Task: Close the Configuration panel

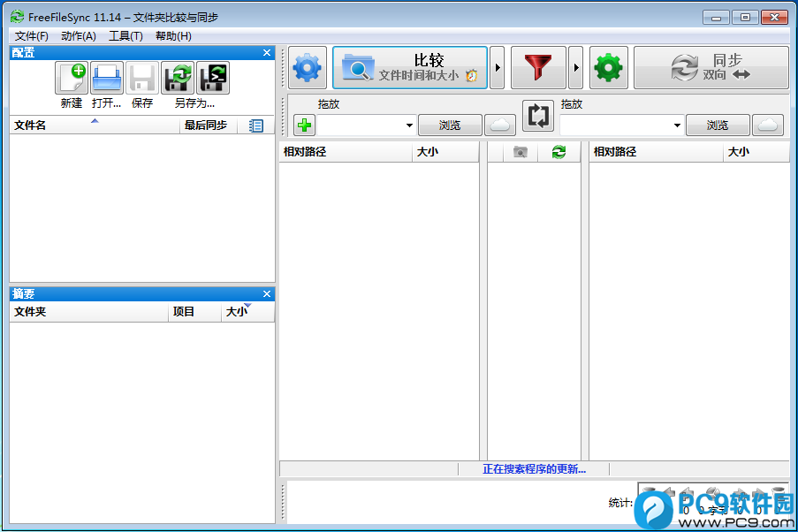Action: pos(267,52)
